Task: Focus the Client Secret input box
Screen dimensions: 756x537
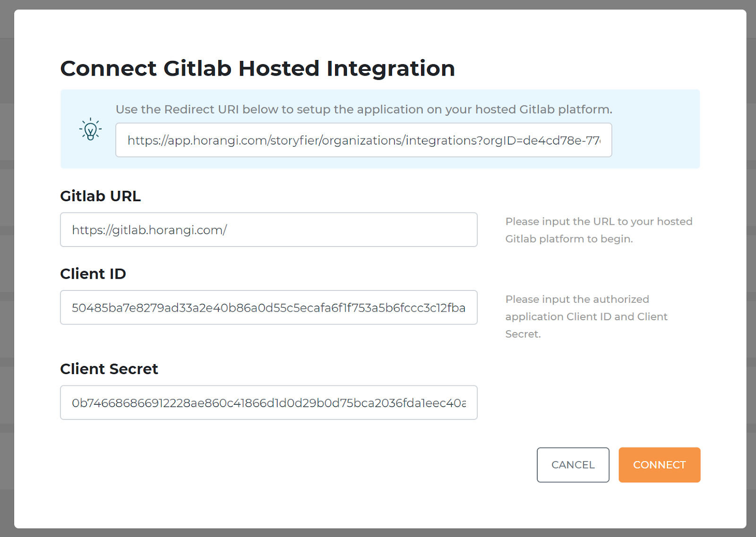Action: click(268, 402)
